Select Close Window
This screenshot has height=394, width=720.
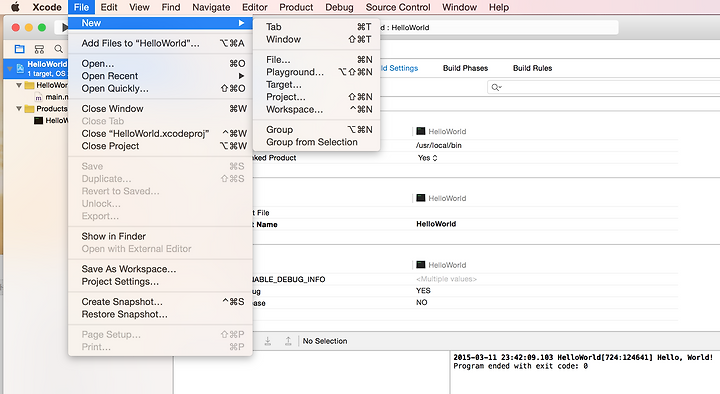click(x=160, y=108)
